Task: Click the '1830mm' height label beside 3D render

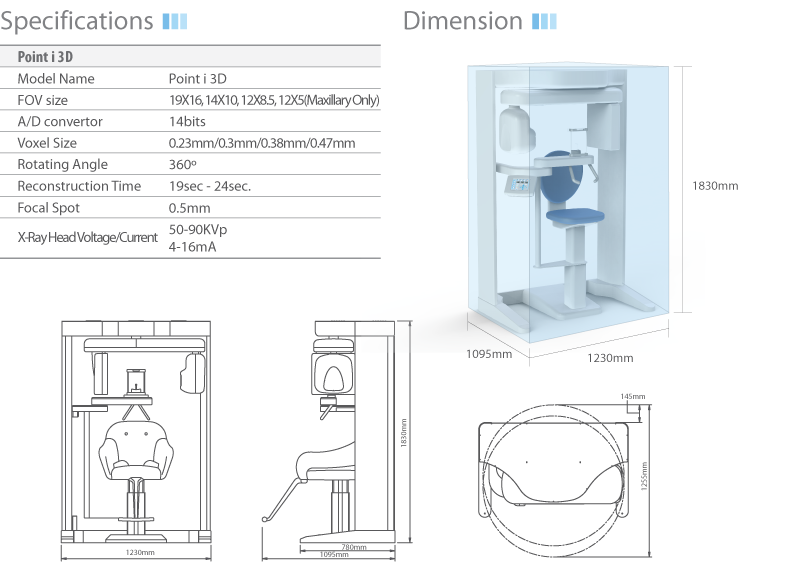Action: (x=715, y=186)
